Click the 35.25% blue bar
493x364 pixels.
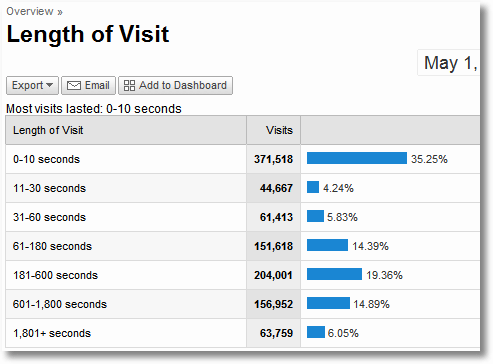[357, 158]
